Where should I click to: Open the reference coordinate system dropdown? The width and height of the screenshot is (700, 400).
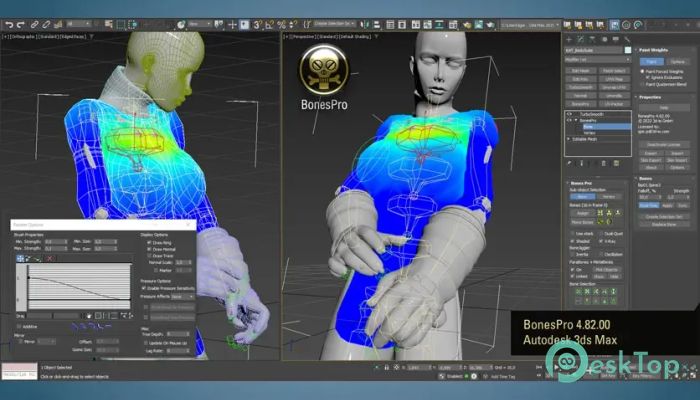pyautogui.click(x=199, y=24)
